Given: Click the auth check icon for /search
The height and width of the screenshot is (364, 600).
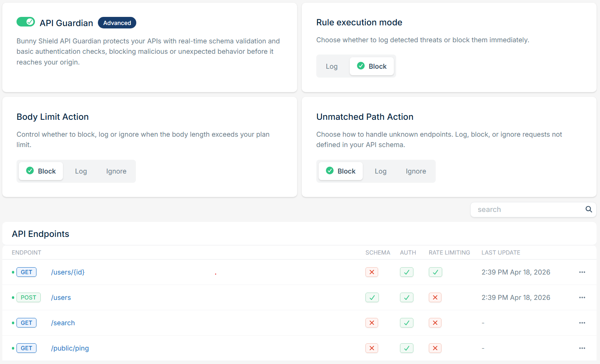Looking at the screenshot, I should (407, 323).
